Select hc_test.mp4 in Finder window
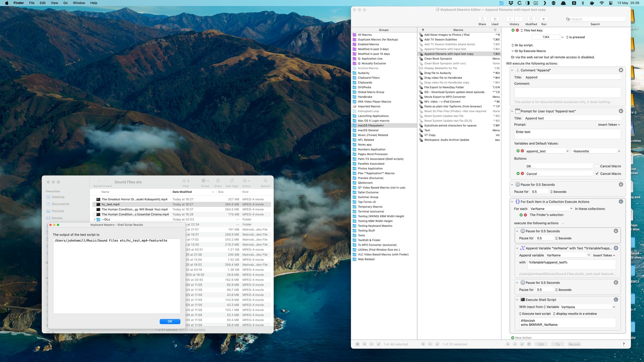644x362 pixels. 181,204
